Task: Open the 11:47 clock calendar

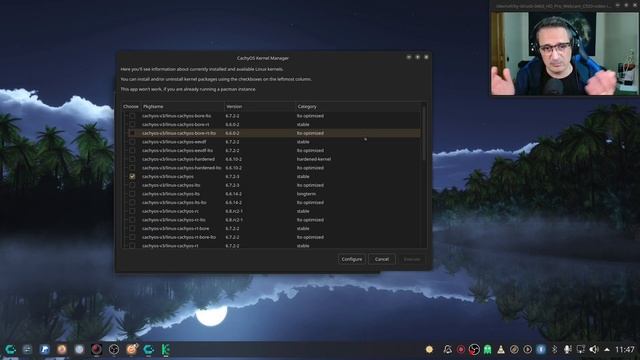Action: [x=624, y=349]
